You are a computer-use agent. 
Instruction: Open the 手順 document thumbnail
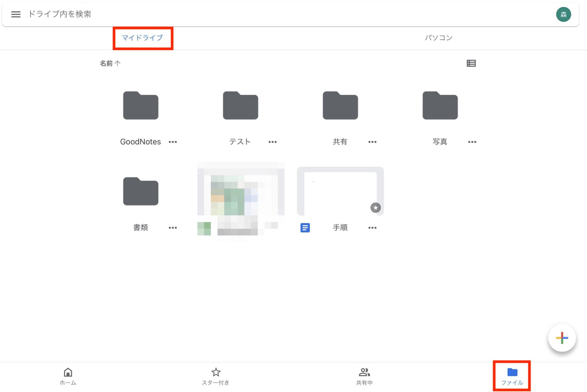(340, 191)
